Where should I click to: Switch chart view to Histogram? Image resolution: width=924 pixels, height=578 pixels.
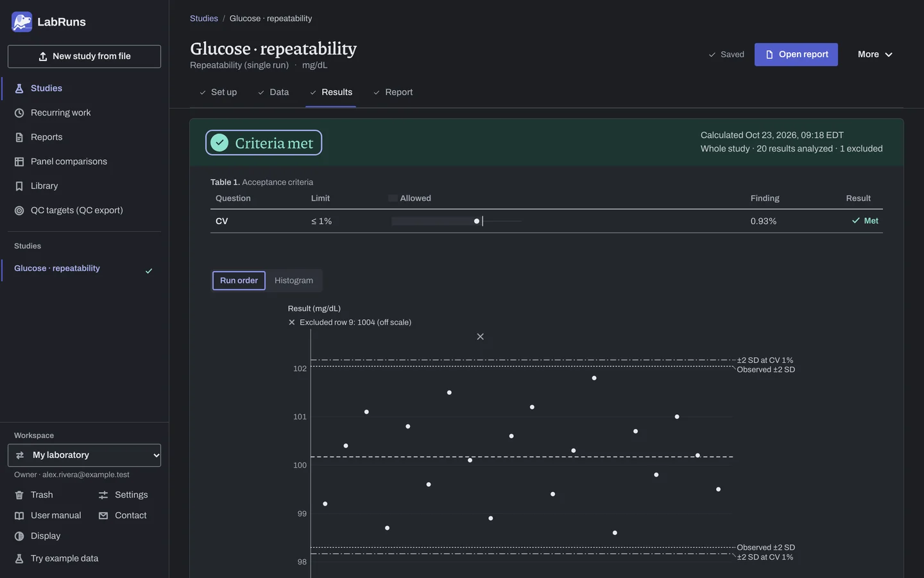[x=294, y=281]
